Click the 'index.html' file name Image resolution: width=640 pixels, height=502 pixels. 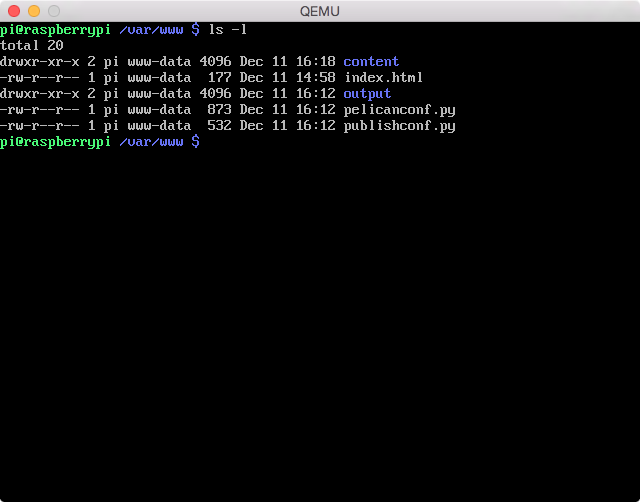tap(383, 78)
